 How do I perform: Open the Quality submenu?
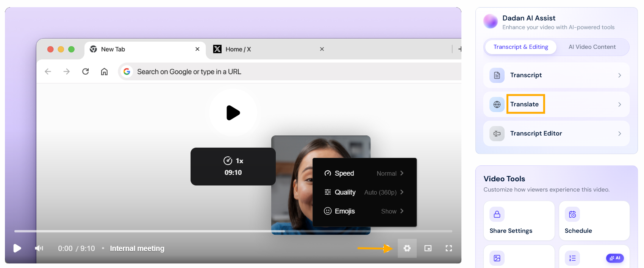click(x=364, y=192)
